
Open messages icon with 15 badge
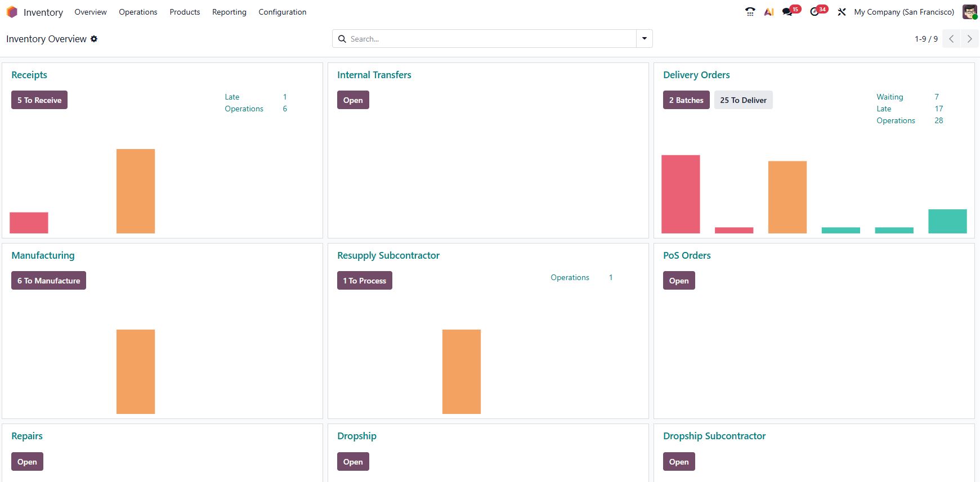tap(791, 11)
